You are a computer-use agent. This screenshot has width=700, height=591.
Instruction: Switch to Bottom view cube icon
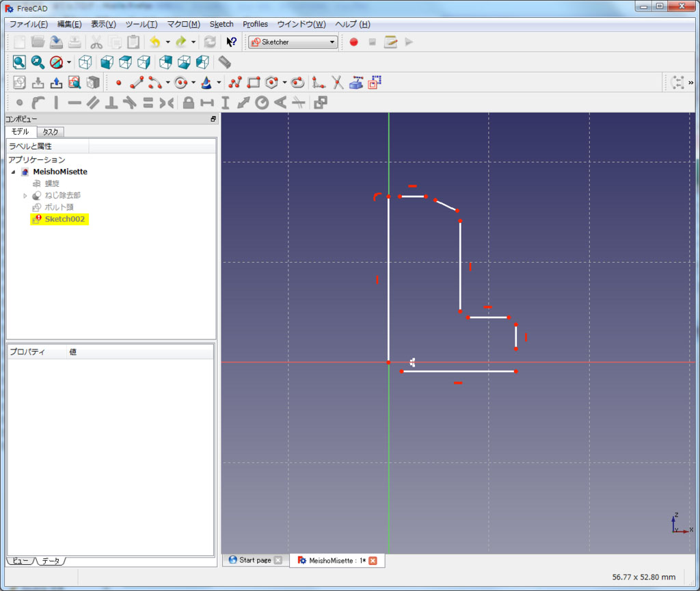click(184, 62)
